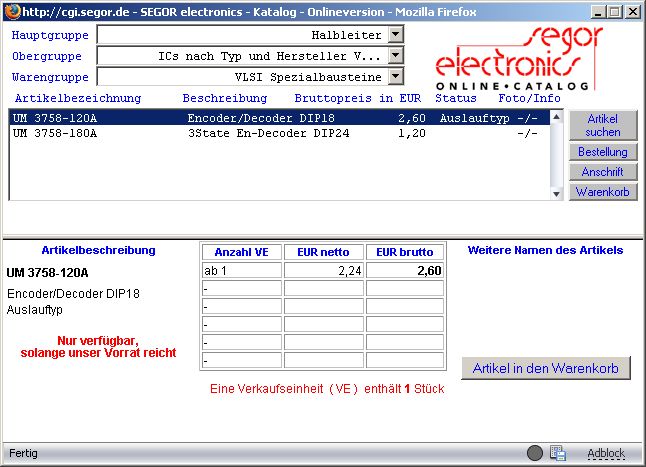The image size is (646, 467).
Task: Click the Auslauftyp status in list
Action: pyautogui.click(x=474, y=119)
